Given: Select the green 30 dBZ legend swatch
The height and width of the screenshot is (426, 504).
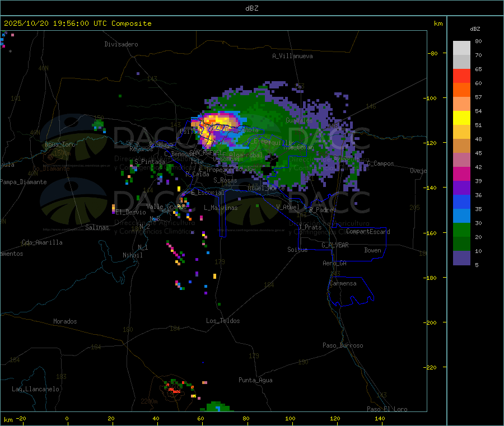Looking at the screenshot, I should (461, 230).
